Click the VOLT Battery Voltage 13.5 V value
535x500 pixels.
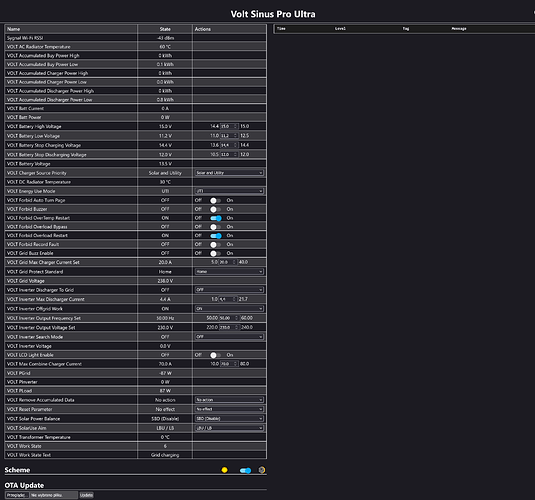pos(165,164)
